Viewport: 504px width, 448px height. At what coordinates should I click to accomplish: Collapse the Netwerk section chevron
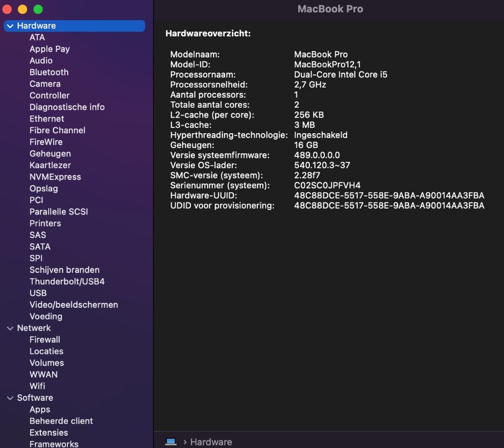tap(10, 328)
